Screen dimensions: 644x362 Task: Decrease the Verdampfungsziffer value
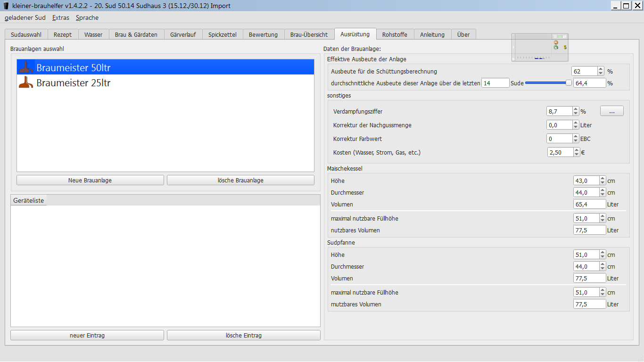[x=576, y=114]
